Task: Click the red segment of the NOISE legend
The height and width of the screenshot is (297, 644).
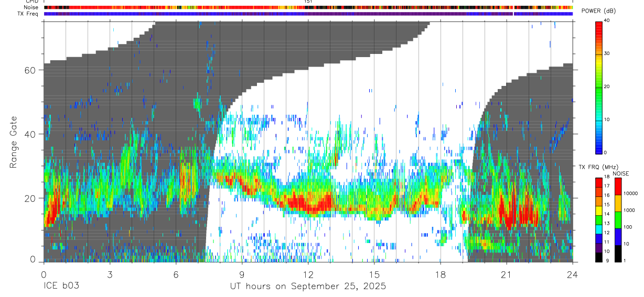Action: tap(617, 186)
